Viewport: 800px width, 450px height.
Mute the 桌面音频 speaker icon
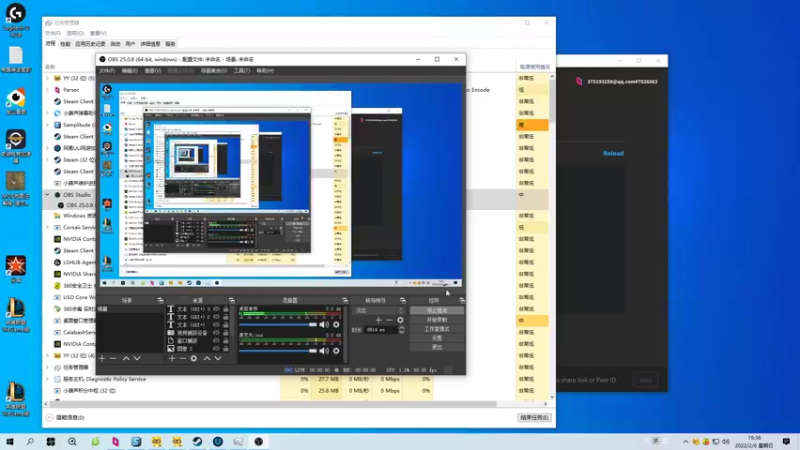coord(324,324)
